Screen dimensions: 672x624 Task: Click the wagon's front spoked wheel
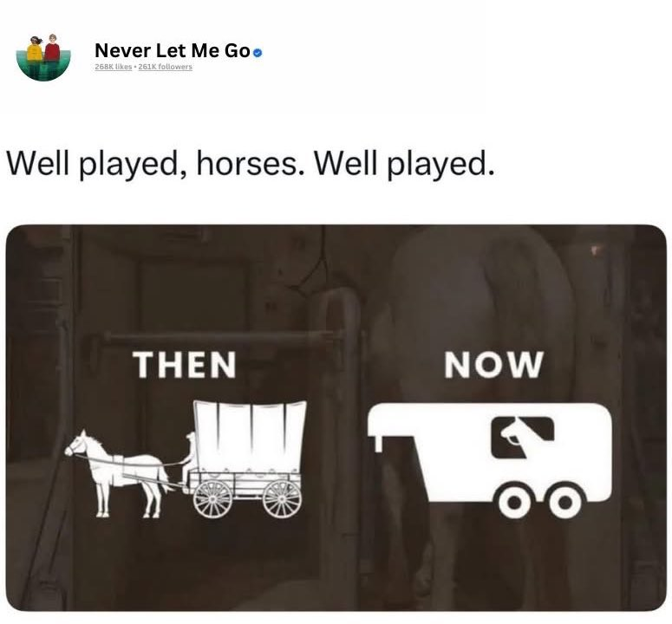(x=212, y=498)
